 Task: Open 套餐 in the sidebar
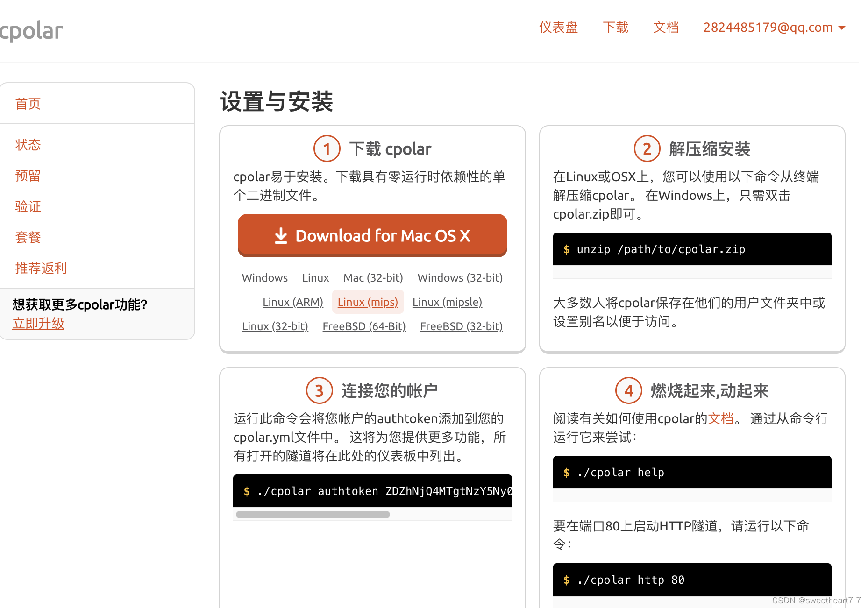pos(28,237)
